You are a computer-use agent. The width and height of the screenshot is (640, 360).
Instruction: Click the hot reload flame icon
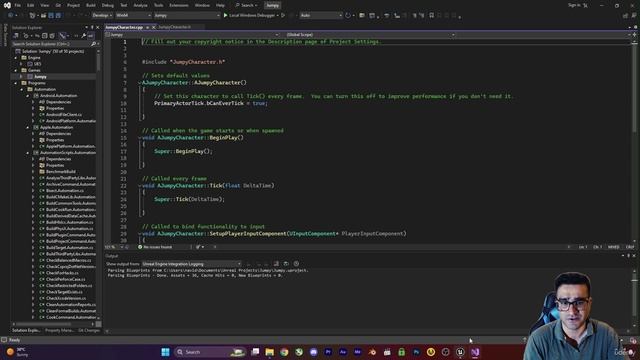point(292,16)
